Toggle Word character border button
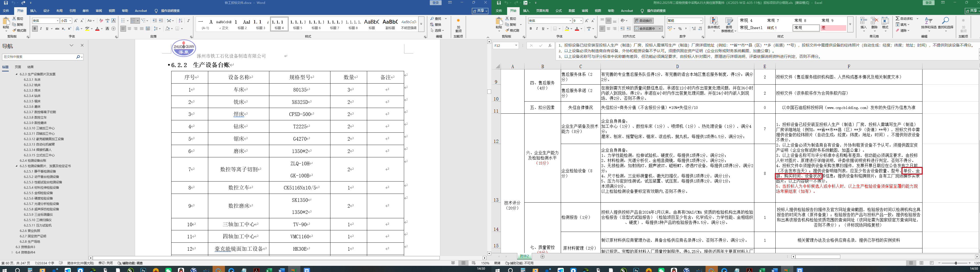The width and height of the screenshot is (980, 272). coord(113,21)
